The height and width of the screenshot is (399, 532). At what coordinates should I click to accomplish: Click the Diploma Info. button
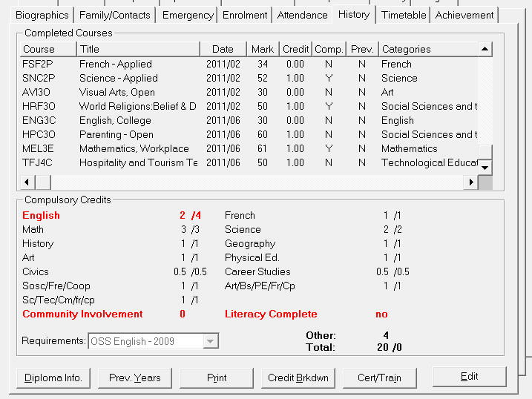[x=53, y=377]
